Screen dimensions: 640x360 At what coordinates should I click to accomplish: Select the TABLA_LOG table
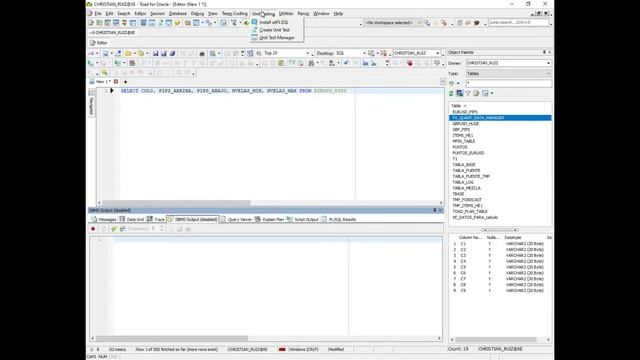click(x=463, y=182)
